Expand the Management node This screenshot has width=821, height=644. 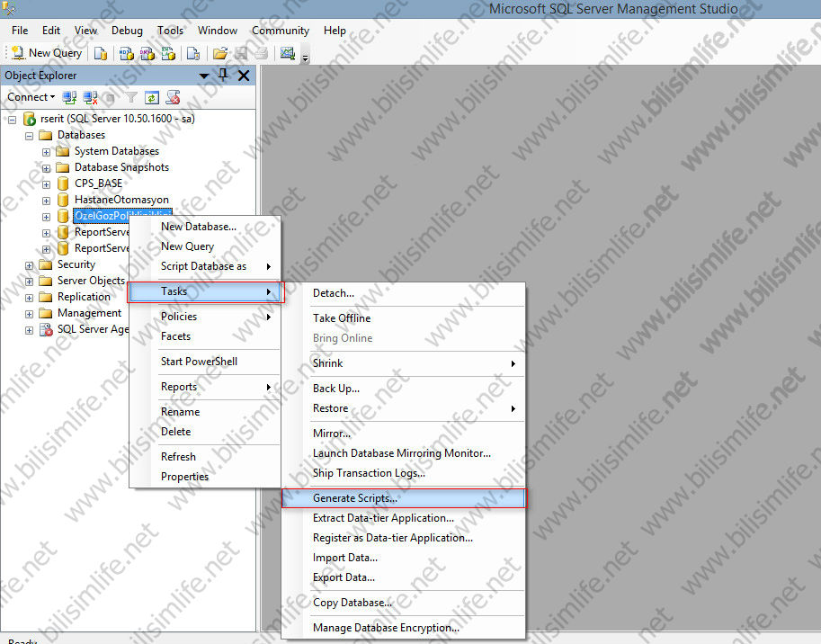30,314
